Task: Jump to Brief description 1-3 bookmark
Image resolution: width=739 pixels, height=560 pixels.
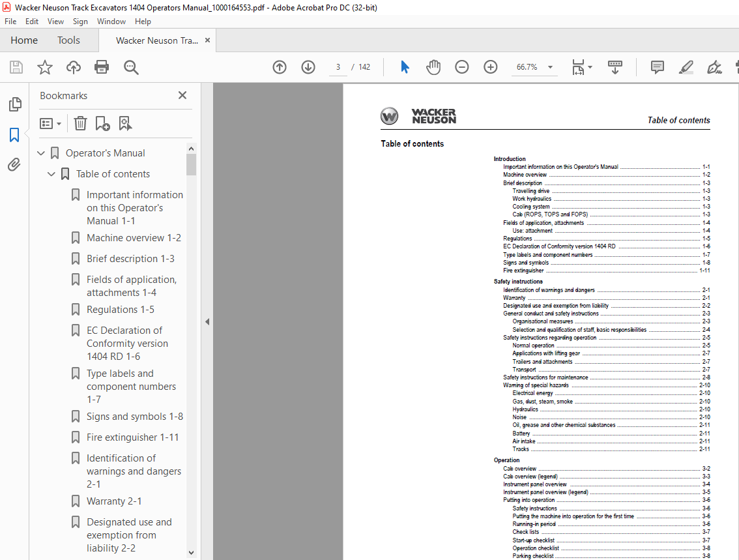Action: (130, 259)
